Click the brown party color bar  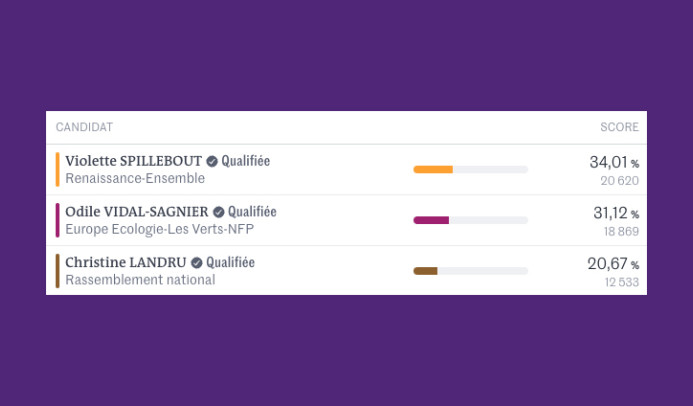click(x=58, y=271)
